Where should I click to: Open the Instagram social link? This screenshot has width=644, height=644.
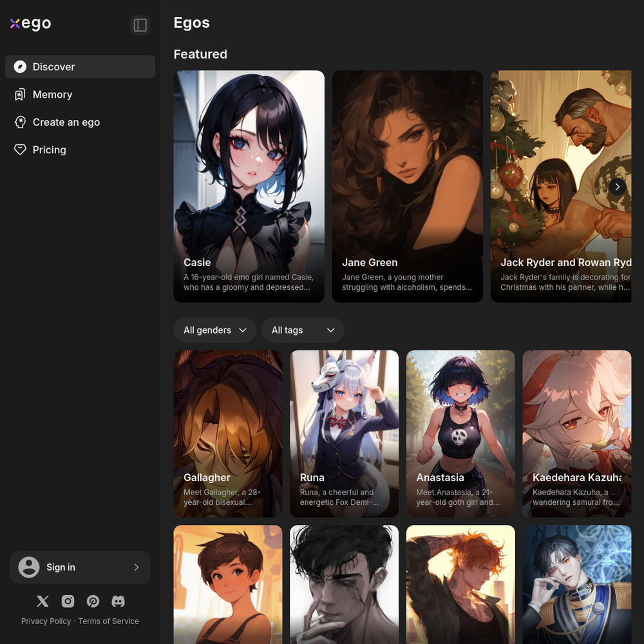tap(68, 601)
